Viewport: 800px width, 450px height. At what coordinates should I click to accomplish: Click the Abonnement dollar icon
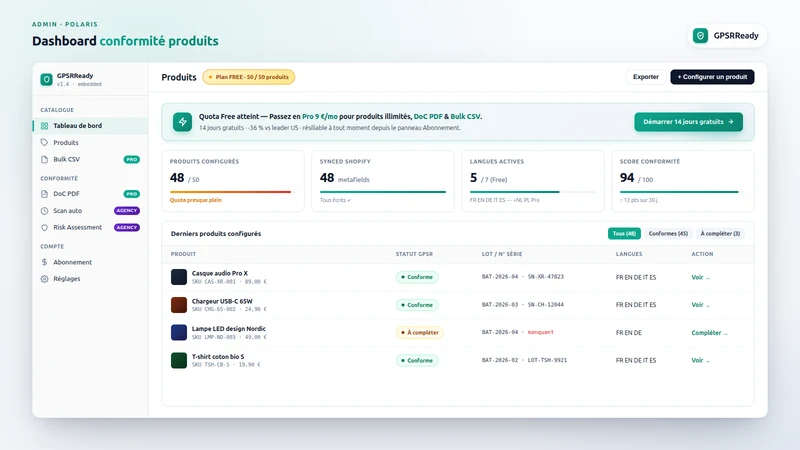(44, 262)
